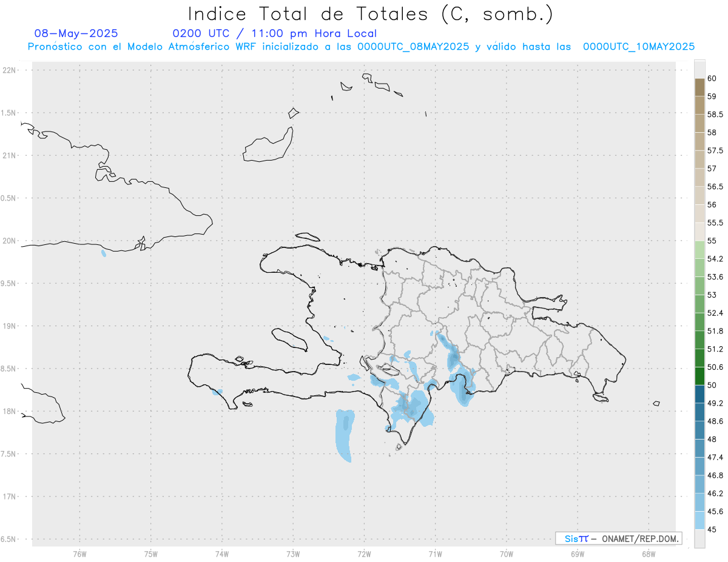Click the legend value '50.6'

coord(715,367)
